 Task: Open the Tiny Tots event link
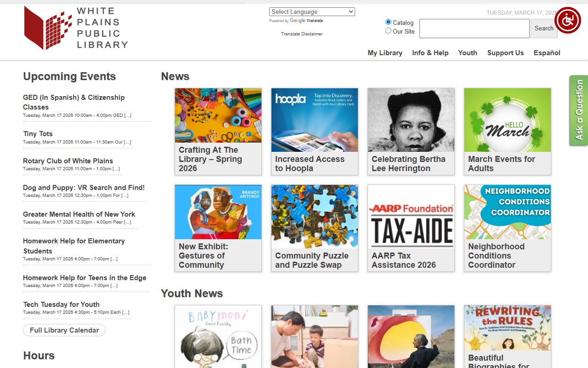point(38,134)
